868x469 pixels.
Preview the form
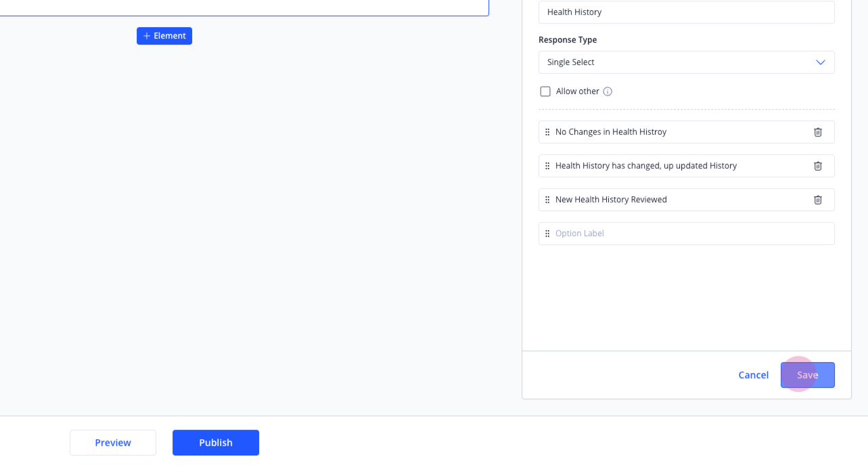click(x=113, y=443)
